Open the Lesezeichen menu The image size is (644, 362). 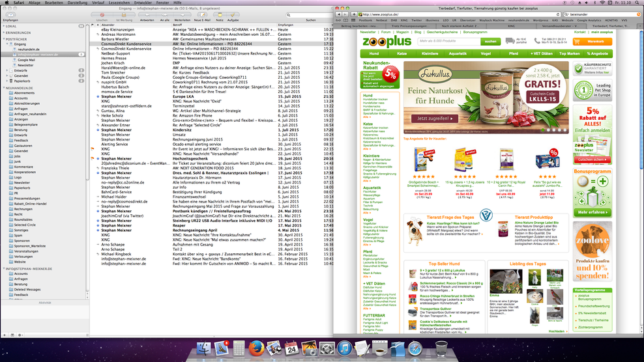(119, 3)
